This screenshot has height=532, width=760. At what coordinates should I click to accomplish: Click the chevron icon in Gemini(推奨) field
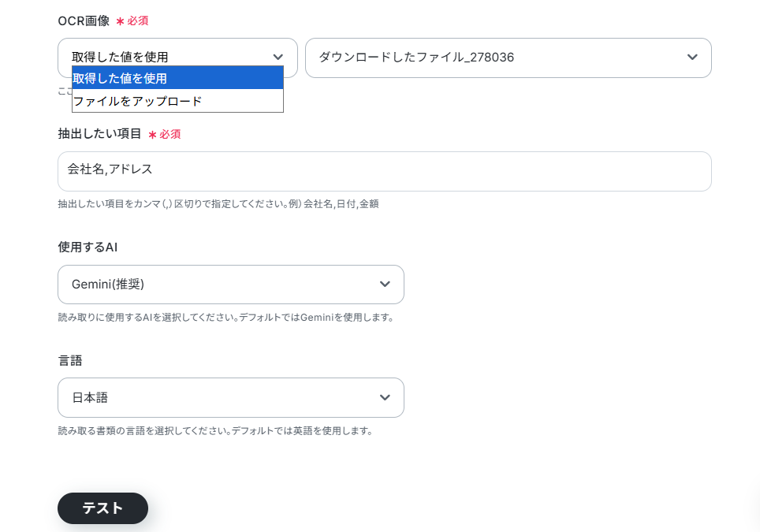coord(385,284)
